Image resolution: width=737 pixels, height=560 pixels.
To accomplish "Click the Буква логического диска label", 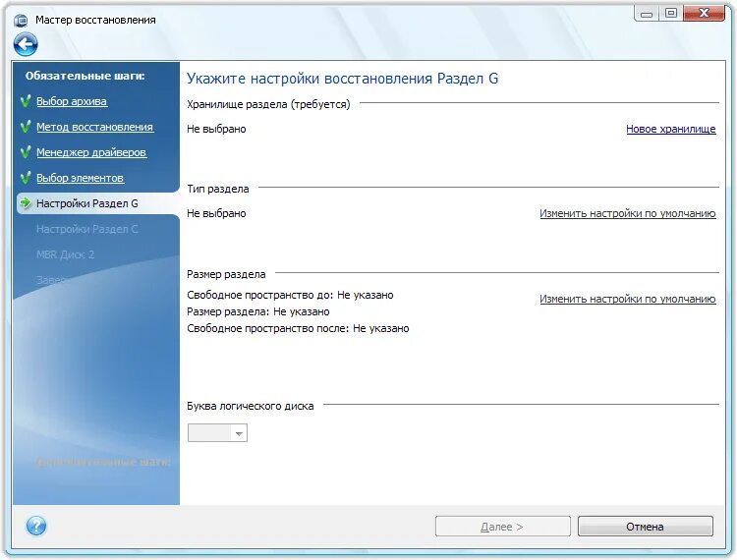I will point(250,406).
